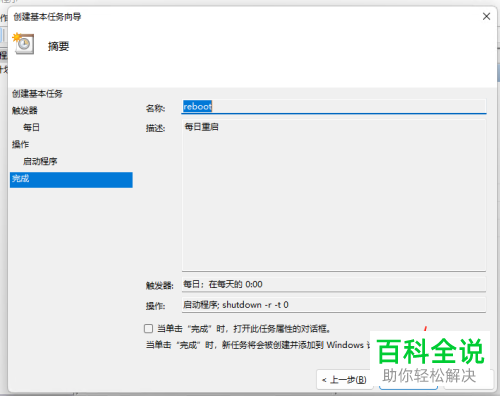Click the 每日重启 description text
The image size is (500, 396).
click(x=201, y=127)
